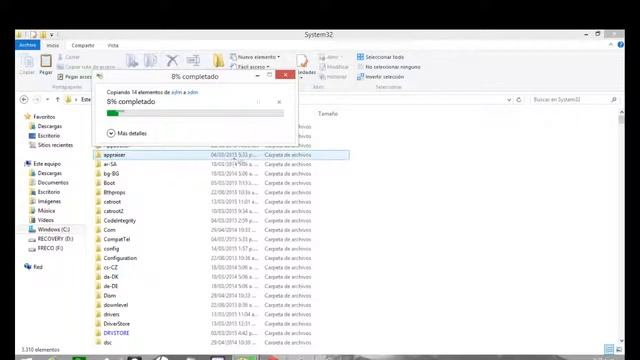Pause the copy operation
This screenshot has height=360, width=640.
[259, 102]
